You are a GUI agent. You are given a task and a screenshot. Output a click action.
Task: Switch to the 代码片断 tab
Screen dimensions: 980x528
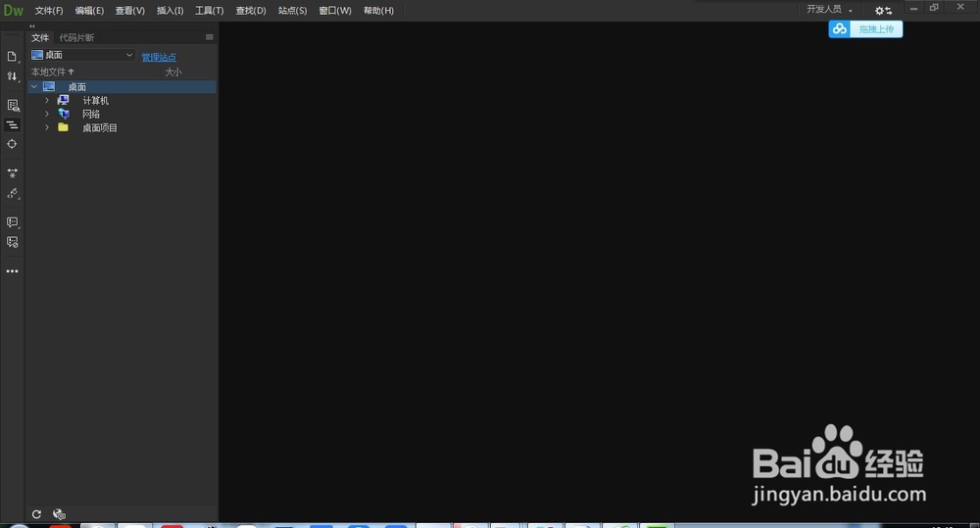tap(76, 37)
